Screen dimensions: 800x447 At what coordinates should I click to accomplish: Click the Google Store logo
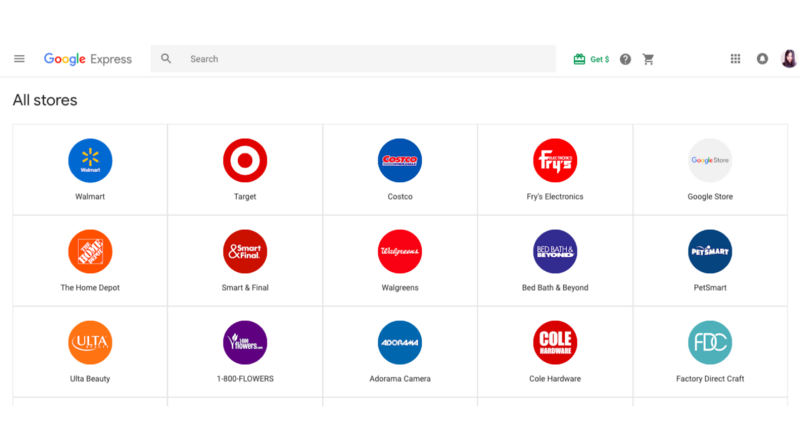tap(710, 160)
